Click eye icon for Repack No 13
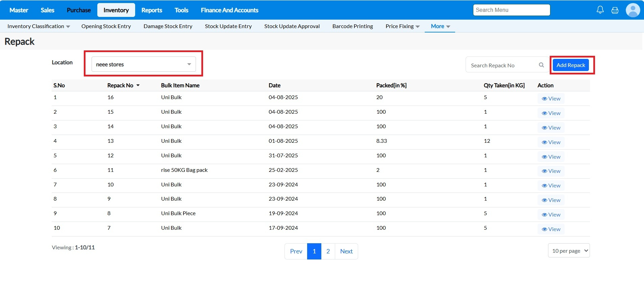This screenshot has height=295, width=644. [x=544, y=142]
